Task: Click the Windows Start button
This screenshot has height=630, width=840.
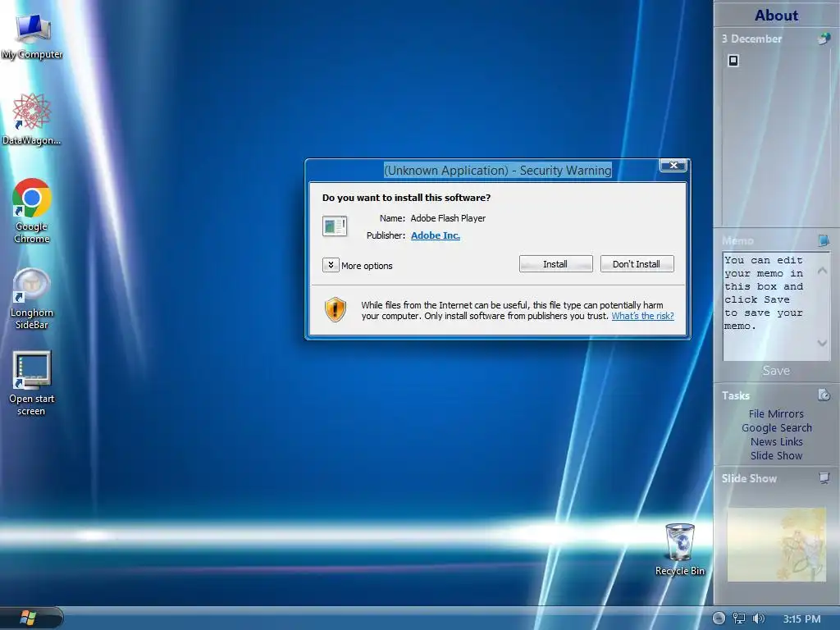Action: (28, 618)
